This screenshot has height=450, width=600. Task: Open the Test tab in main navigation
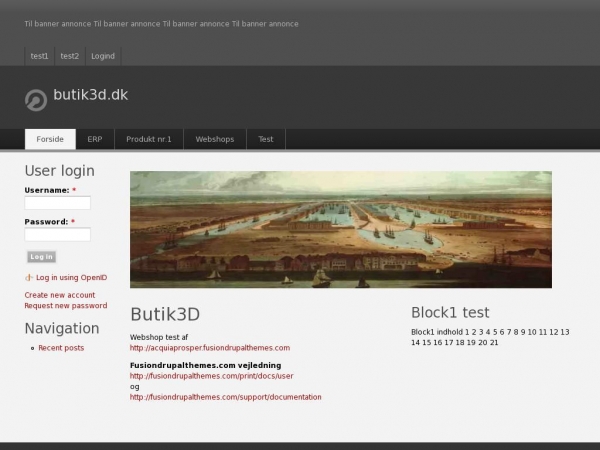tap(266, 139)
